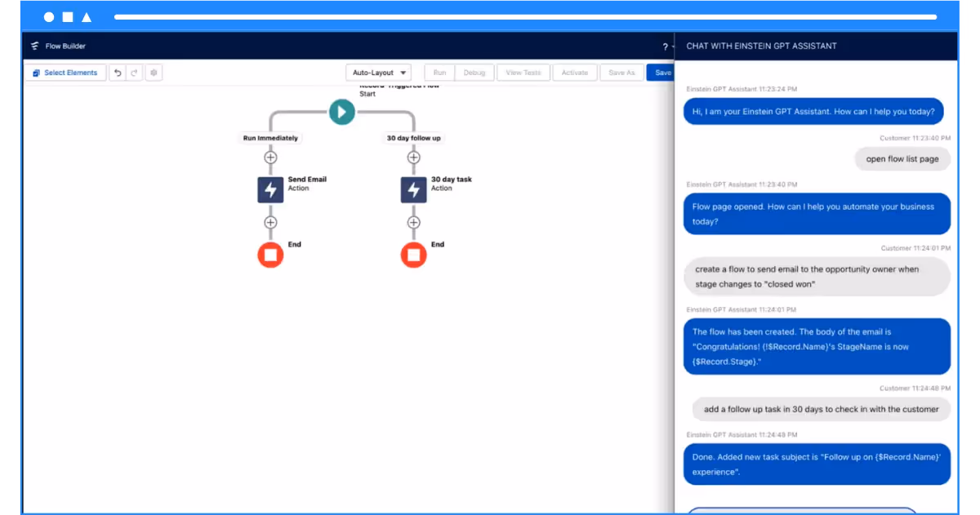Click the chat message input field
Screen dimensions: 980x515
click(802, 511)
